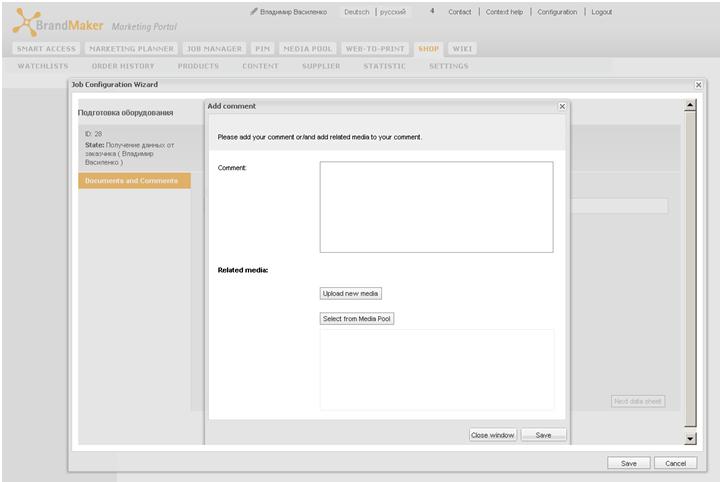Switch the language to Deutsch

pos(357,12)
